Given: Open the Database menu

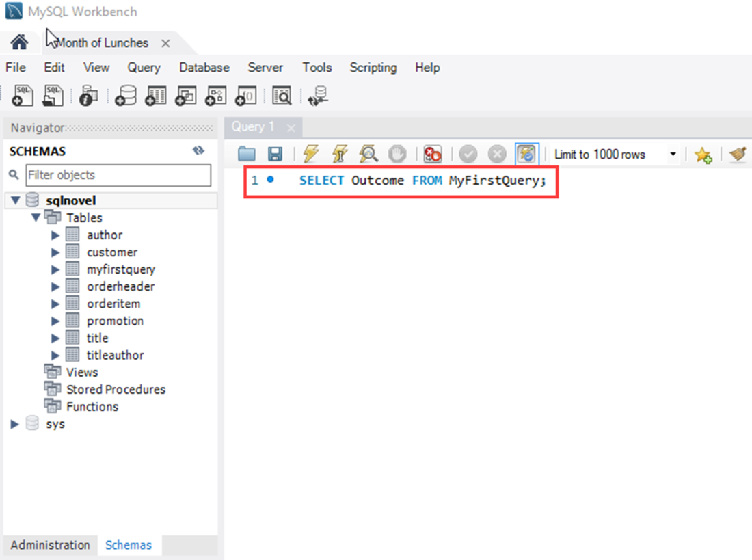Looking at the screenshot, I should click(204, 67).
